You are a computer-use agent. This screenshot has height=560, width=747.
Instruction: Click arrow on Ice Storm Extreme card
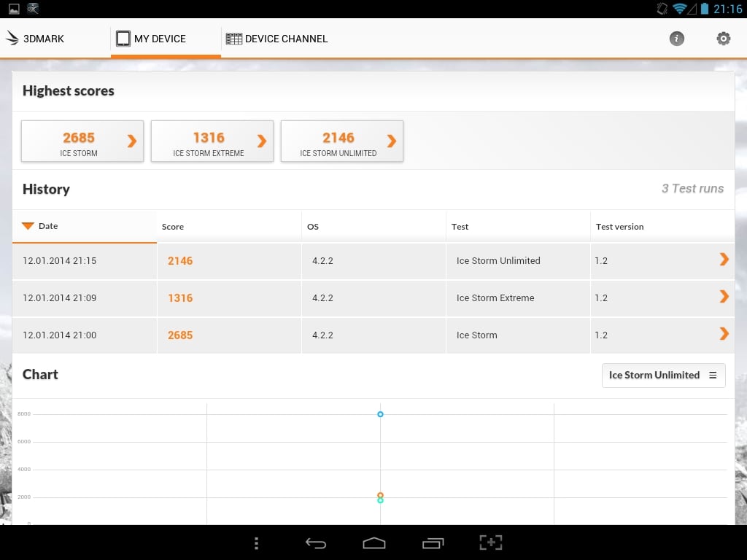pos(262,141)
